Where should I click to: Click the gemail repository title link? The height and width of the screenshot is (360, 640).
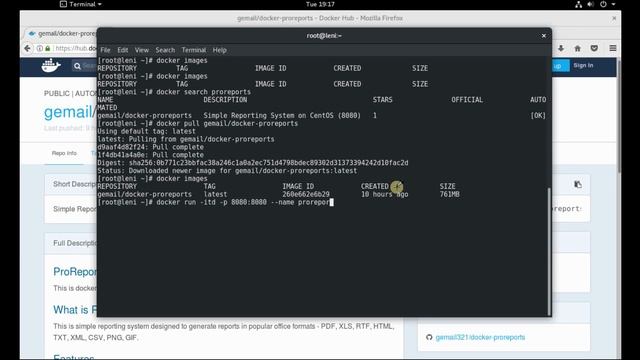(x=70, y=112)
